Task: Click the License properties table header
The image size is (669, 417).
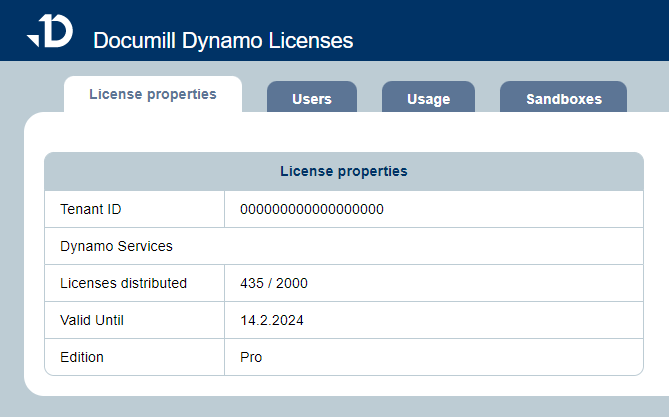Action: click(343, 171)
